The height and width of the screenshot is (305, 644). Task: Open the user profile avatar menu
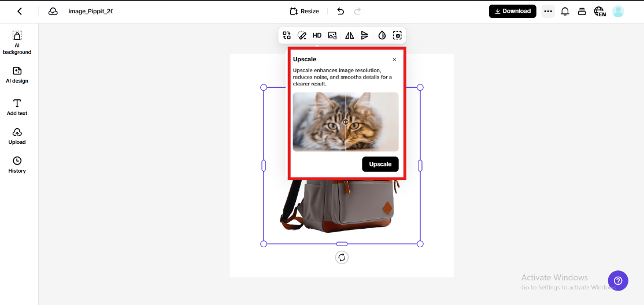618,12
